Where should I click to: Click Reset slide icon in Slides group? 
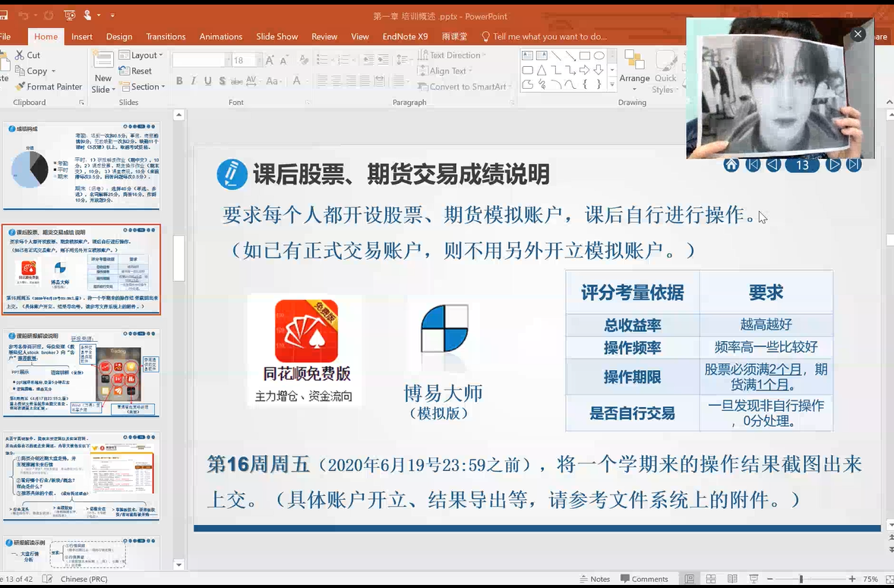[125, 71]
